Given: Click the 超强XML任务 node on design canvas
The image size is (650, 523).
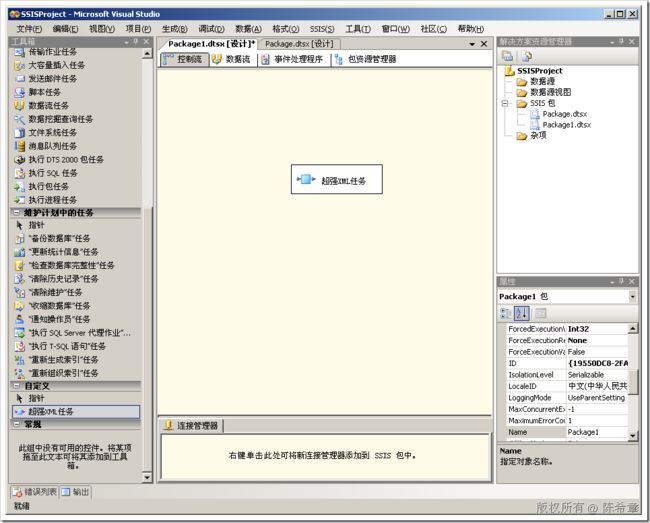Looking at the screenshot, I should coord(337,179).
